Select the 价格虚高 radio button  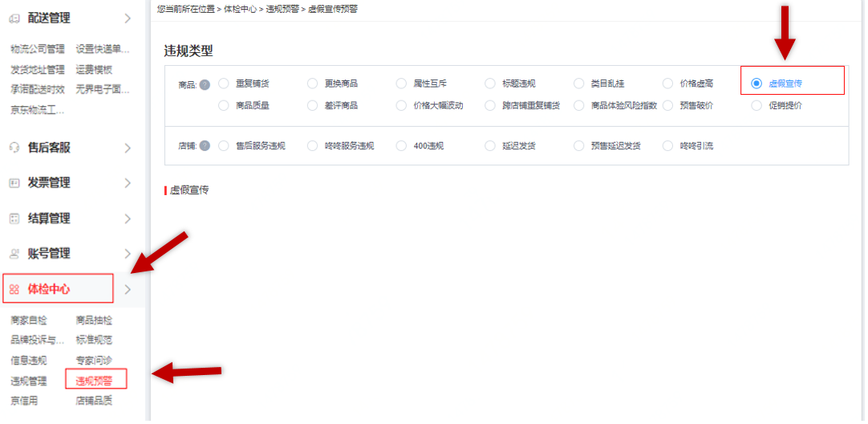point(667,84)
